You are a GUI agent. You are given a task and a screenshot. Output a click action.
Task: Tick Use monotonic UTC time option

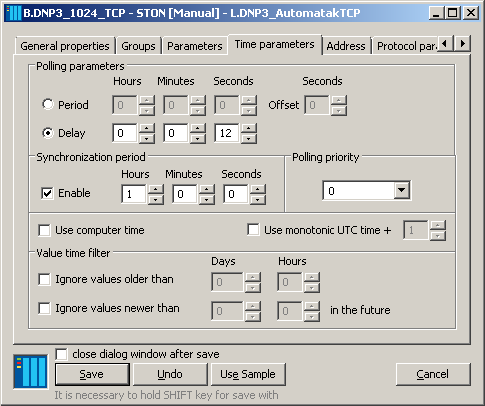[x=253, y=230]
